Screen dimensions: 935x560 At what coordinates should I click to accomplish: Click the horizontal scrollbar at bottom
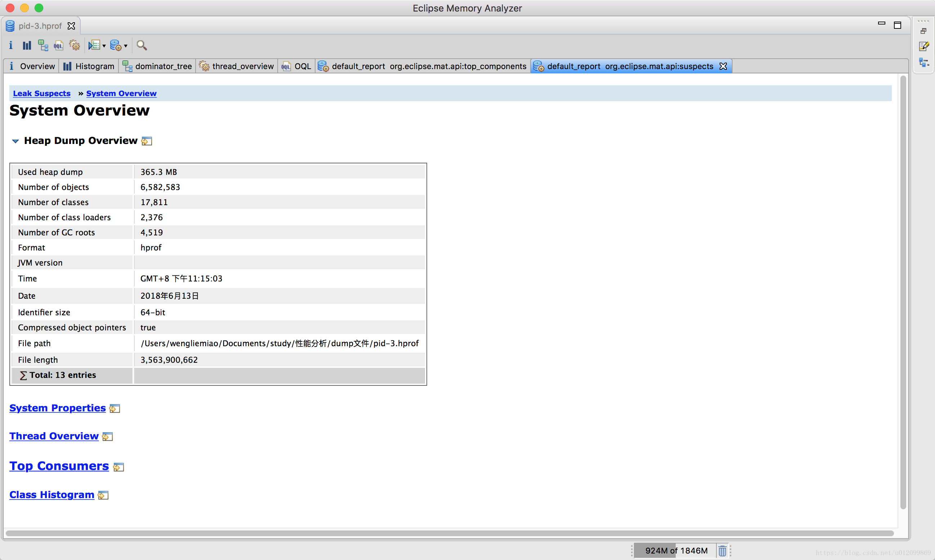click(x=449, y=533)
